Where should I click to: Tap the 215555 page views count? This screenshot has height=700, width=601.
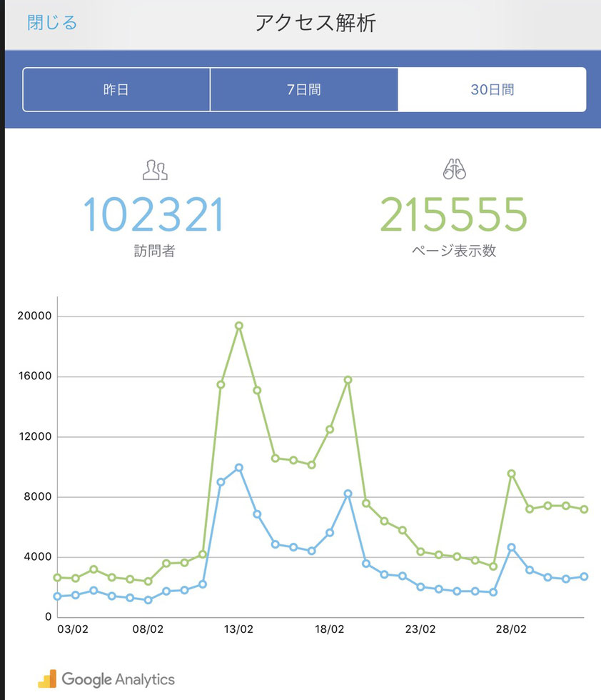454,215
